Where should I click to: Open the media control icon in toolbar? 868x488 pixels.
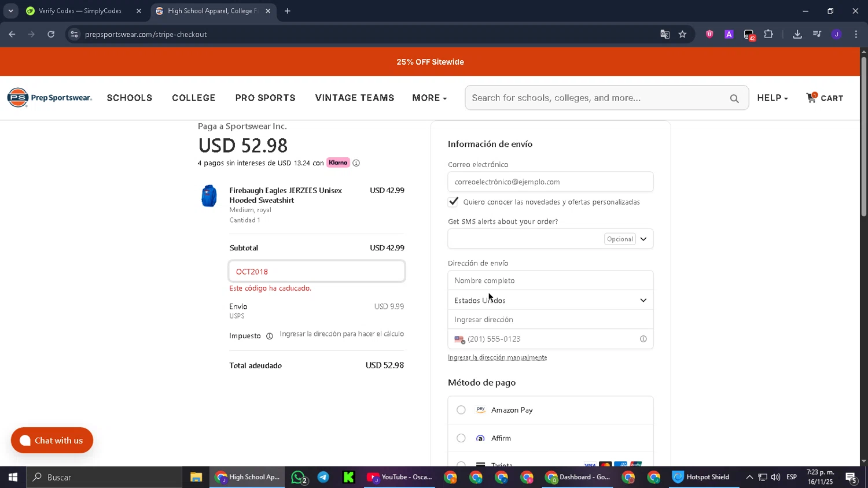coord(817,34)
